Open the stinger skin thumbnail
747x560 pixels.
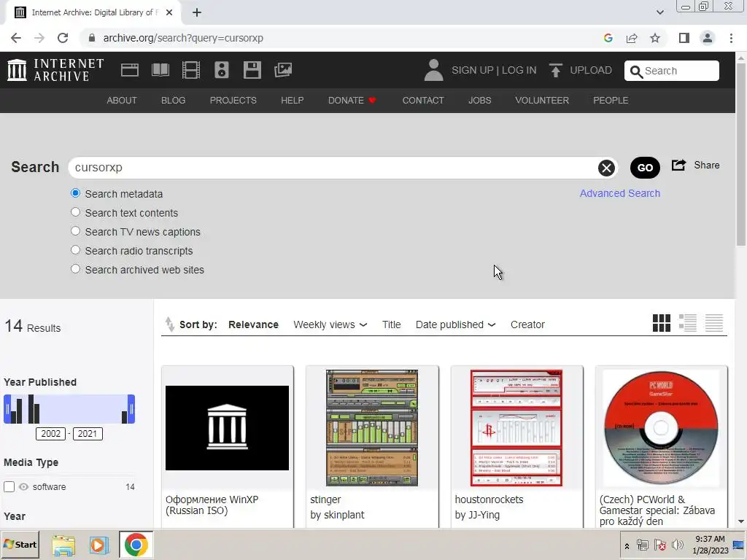coord(371,427)
